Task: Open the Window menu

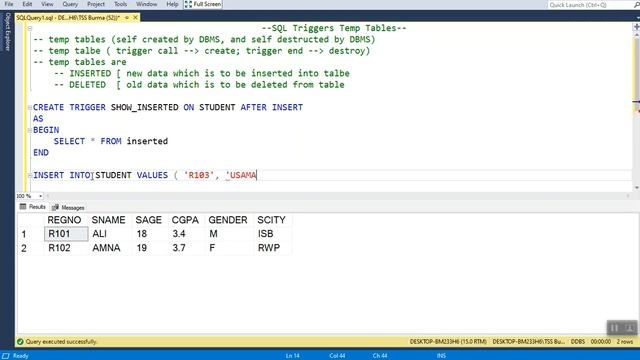Action: 147,4
